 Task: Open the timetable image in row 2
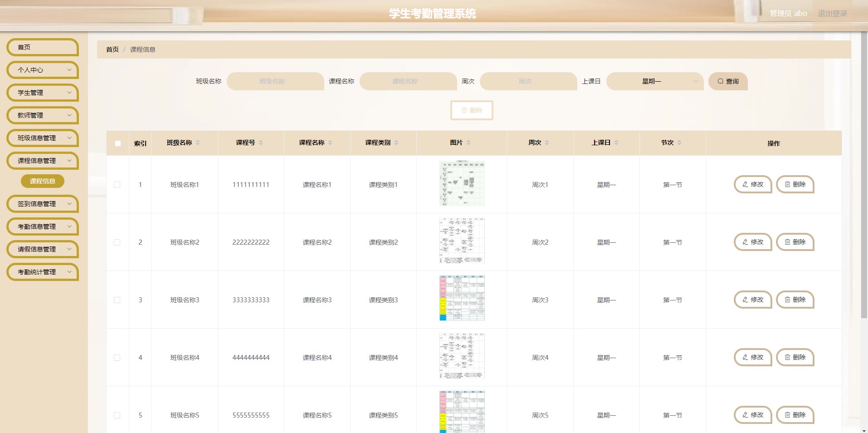pos(462,241)
